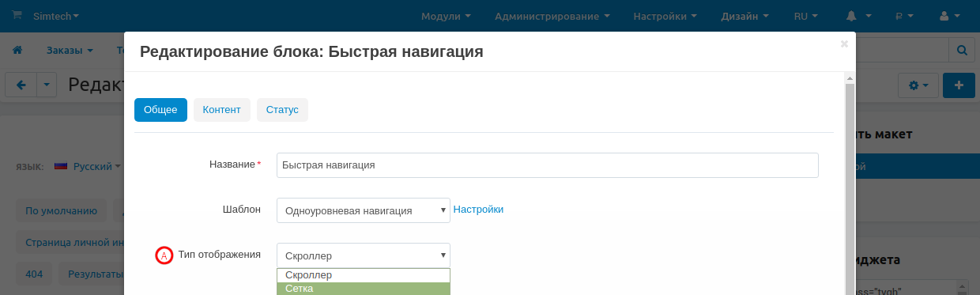Screen dimensions: 980x295
Task: Switch to the Общее tab
Action: pyautogui.click(x=160, y=110)
